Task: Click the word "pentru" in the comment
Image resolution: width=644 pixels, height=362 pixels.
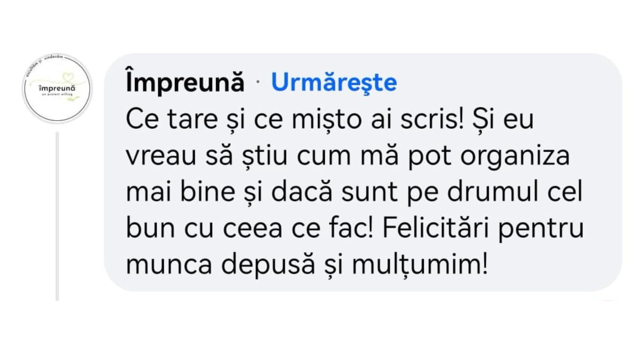Action: [x=541, y=229]
